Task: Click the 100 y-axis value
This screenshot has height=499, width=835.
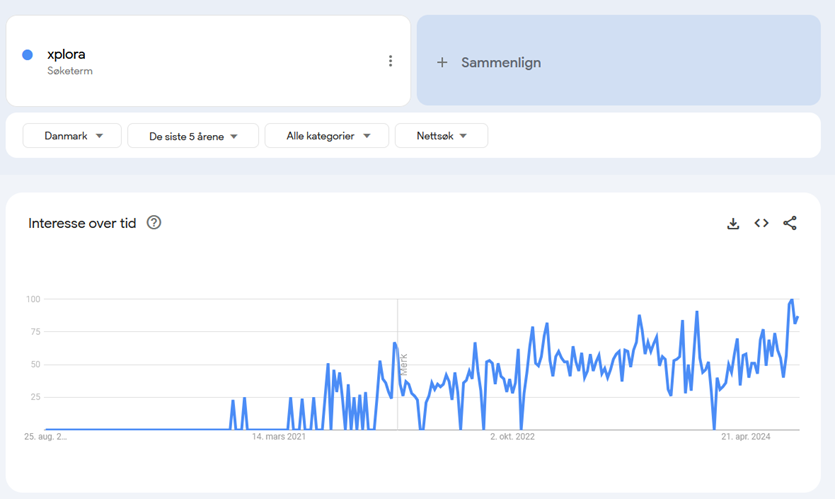Action: [x=33, y=299]
